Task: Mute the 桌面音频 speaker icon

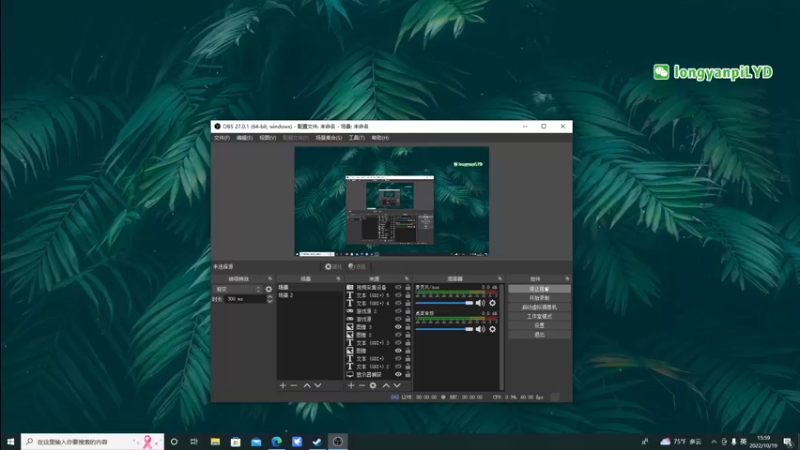Action: (x=481, y=329)
